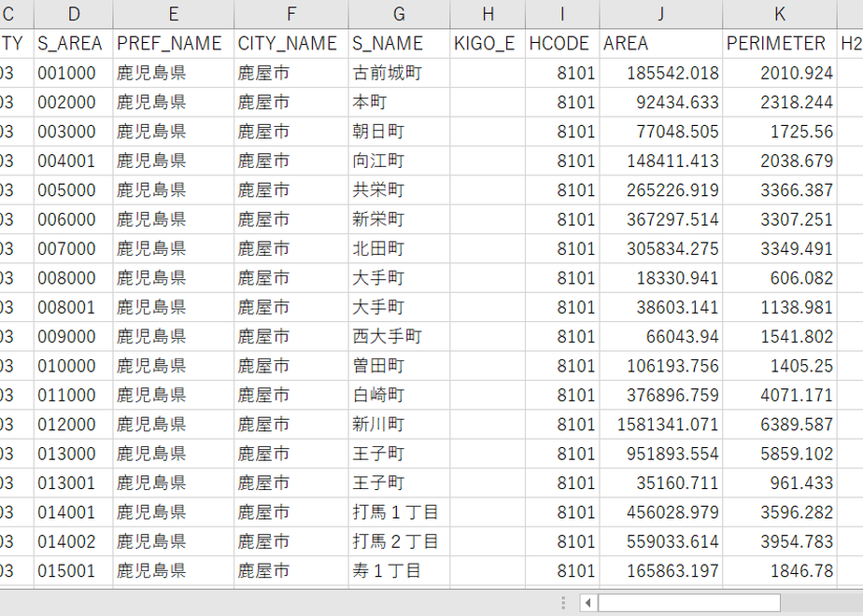Select cell with perimeter 1725.56
This screenshot has height=616, width=863.
click(780, 132)
